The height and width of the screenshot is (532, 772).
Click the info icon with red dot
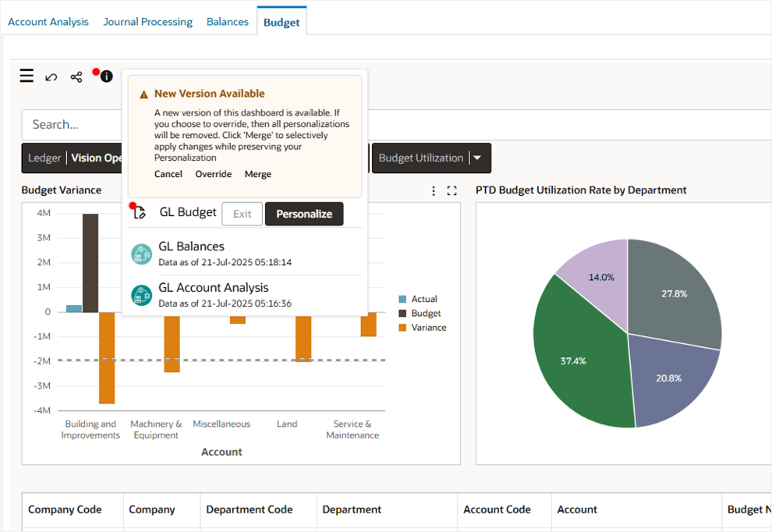[x=106, y=76]
